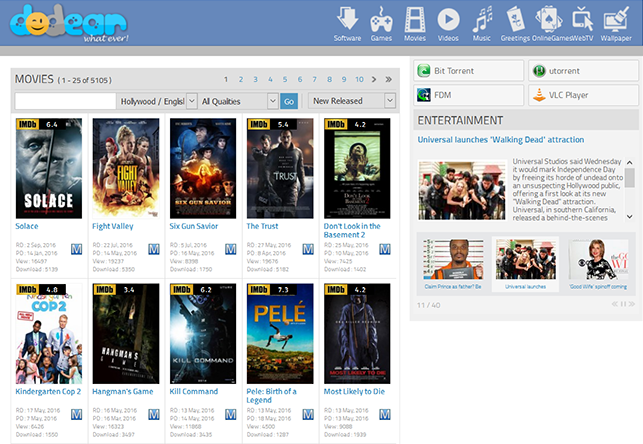The width and height of the screenshot is (643, 444).
Task: Click the news carousel next arrow
Action: pos(632,304)
